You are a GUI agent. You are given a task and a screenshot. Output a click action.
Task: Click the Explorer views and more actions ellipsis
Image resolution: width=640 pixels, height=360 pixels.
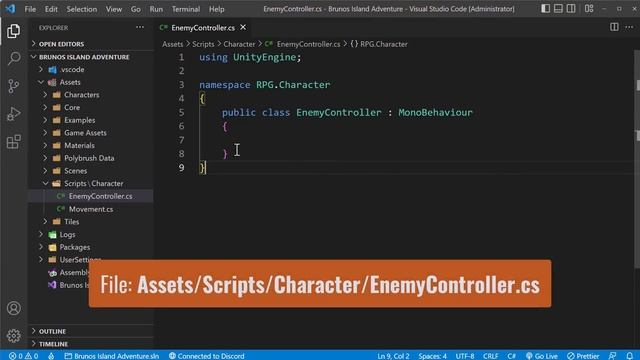click(x=140, y=27)
